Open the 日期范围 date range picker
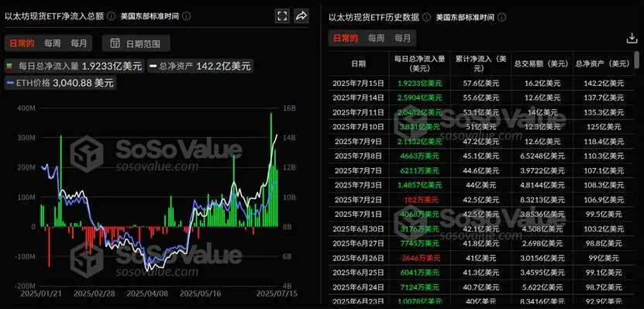 pyautogui.click(x=136, y=43)
